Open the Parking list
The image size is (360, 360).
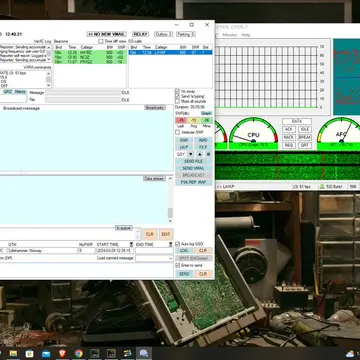(185, 34)
